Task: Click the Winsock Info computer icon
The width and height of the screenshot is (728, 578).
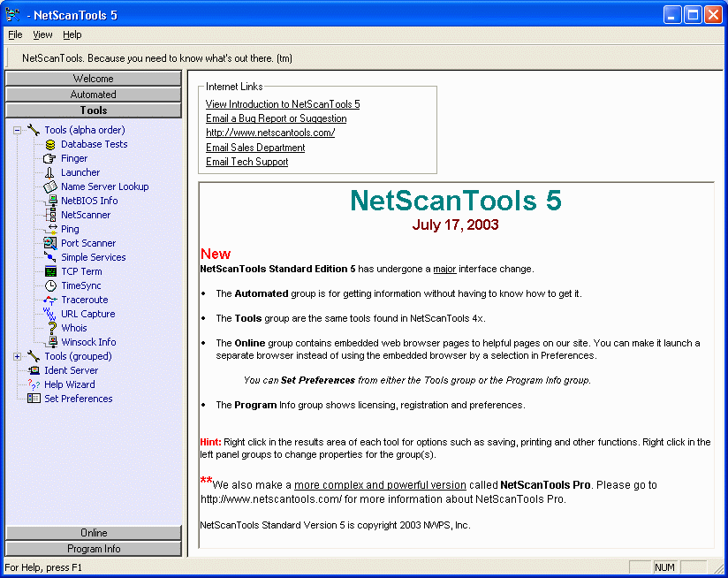Action: pyautogui.click(x=52, y=342)
